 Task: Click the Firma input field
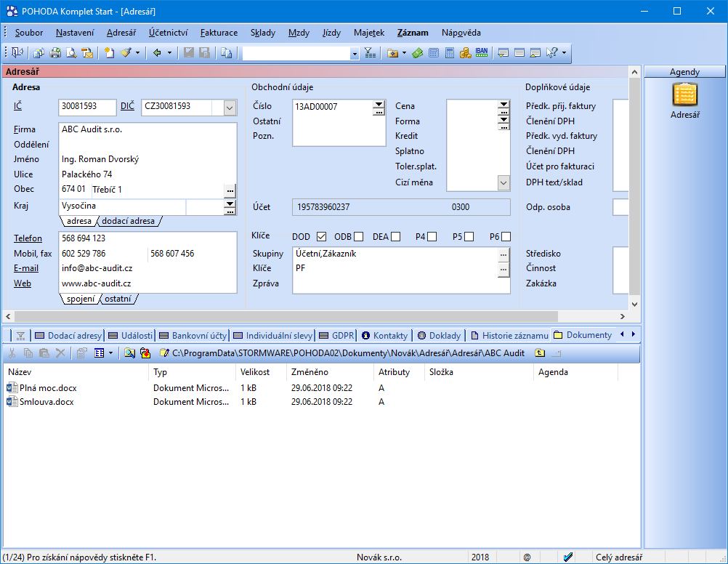pos(148,129)
